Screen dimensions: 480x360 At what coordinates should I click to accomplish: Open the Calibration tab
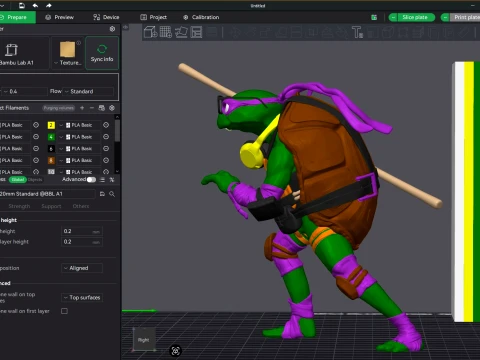pyautogui.click(x=201, y=17)
